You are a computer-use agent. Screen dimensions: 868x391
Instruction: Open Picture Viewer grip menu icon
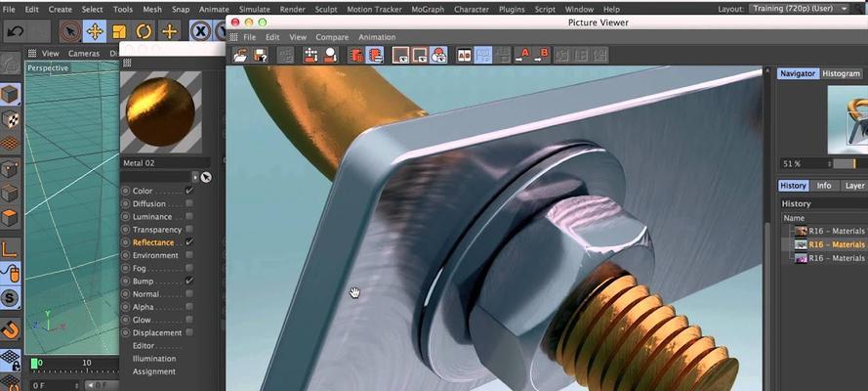233,37
